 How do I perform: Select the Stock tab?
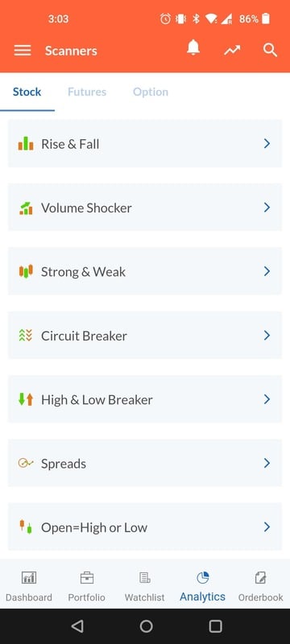tap(27, 92)
